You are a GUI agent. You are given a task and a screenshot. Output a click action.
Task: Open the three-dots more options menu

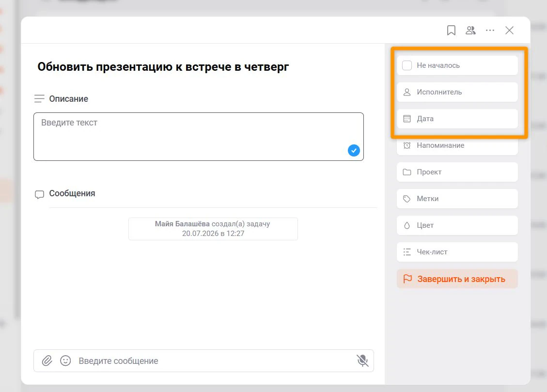tap(490, 31)
